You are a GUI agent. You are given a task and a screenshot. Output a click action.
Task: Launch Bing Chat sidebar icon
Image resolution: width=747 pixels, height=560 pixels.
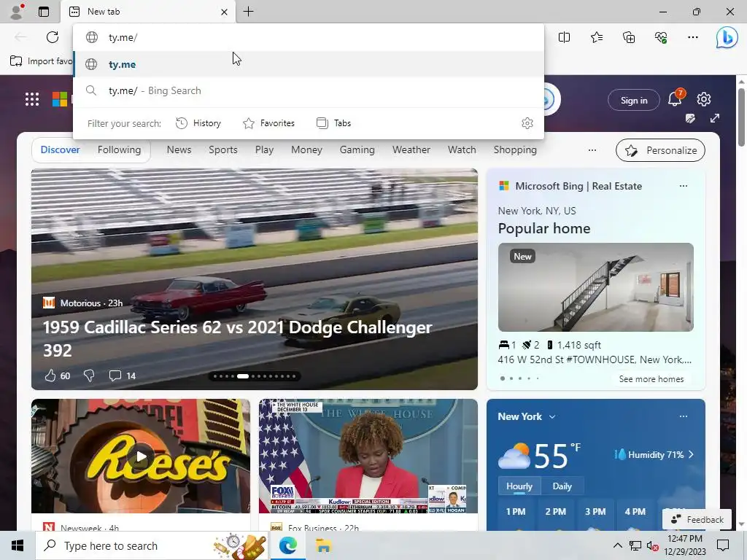tap(727, 38)
